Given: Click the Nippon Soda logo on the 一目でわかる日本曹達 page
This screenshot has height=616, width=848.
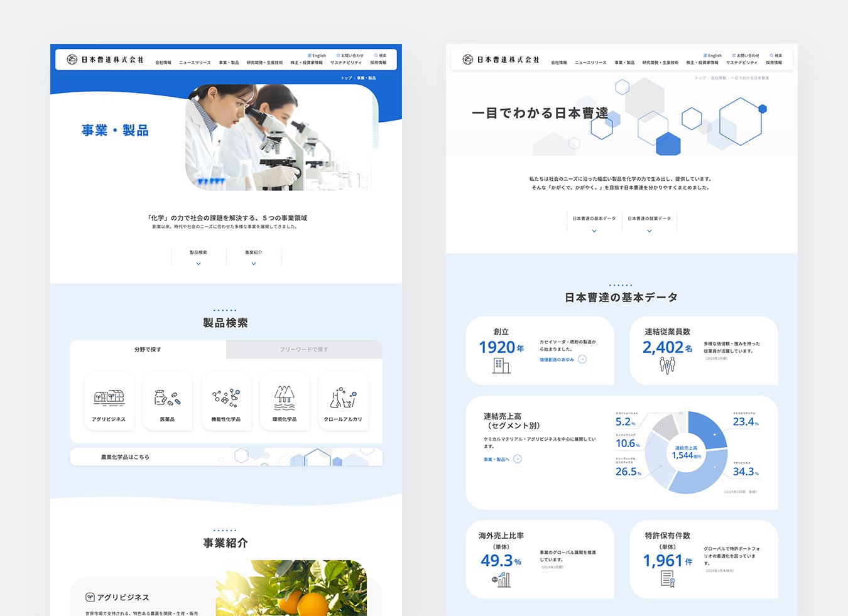Looking at the screenshot, I should pos(501,60).
